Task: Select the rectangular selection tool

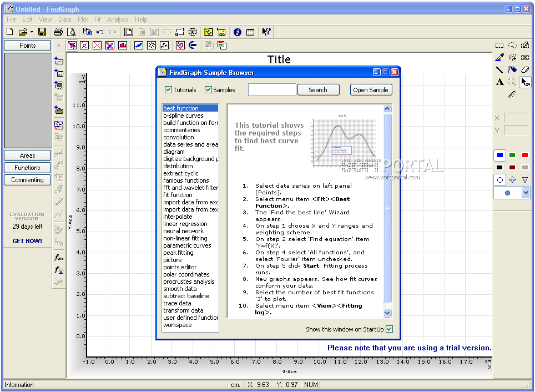Action: (499, 45)
